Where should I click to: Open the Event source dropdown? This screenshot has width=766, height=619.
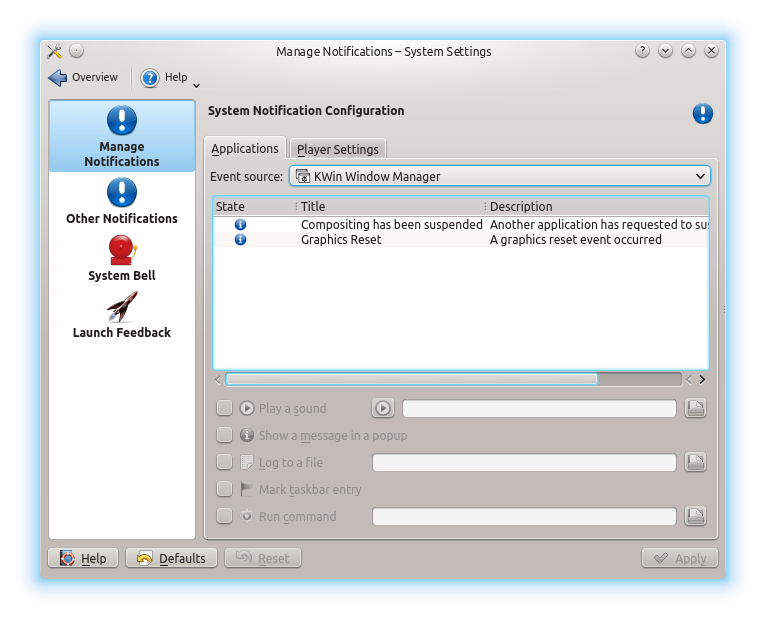500,176
